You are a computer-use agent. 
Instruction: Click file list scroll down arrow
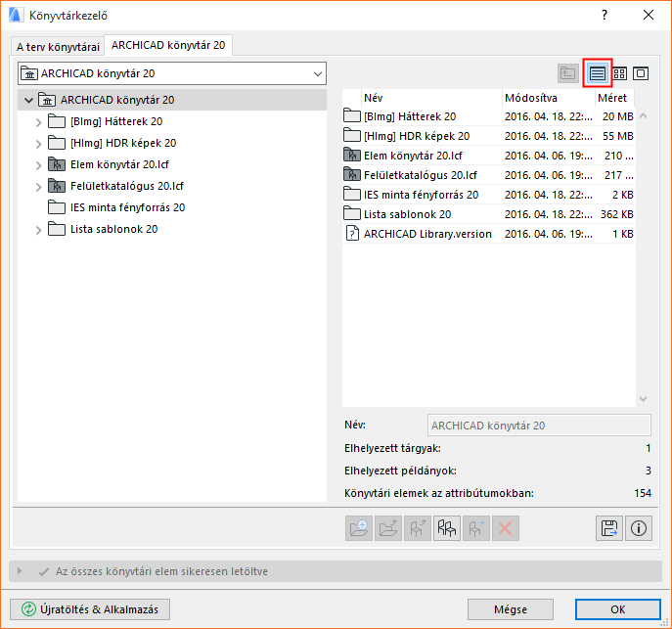[x=643, y=399]
